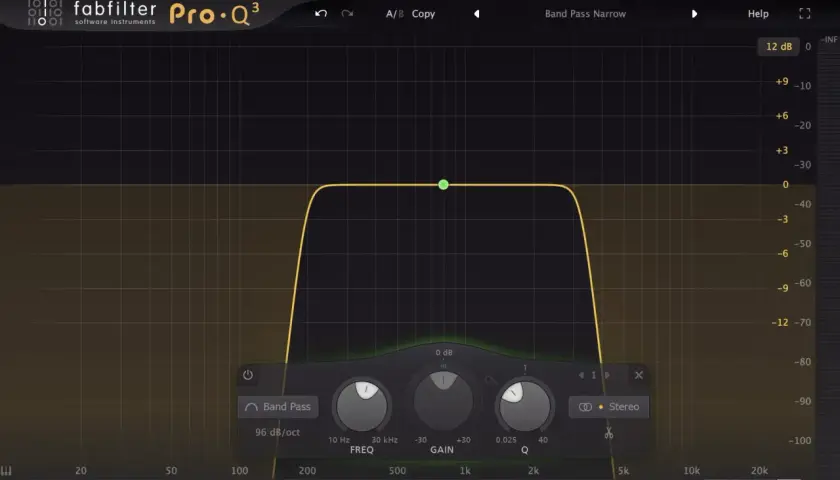Toggle full screen mode icon
840x480 pixels.
[x=805, y=14]
